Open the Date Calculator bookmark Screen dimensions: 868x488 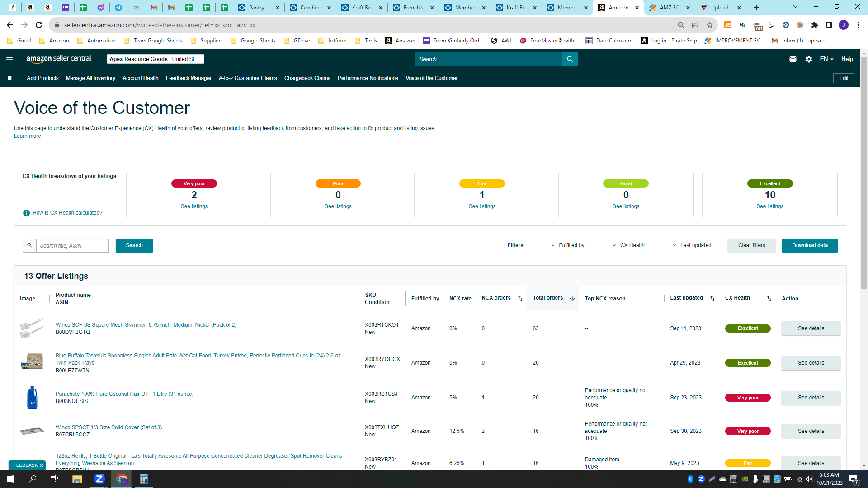pyautogui.click(x=609, y=41)
